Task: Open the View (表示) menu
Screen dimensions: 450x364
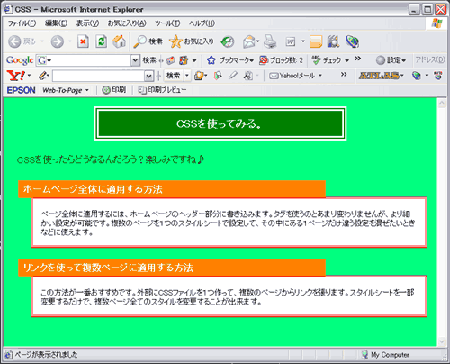Action: [x=87, y=23]
